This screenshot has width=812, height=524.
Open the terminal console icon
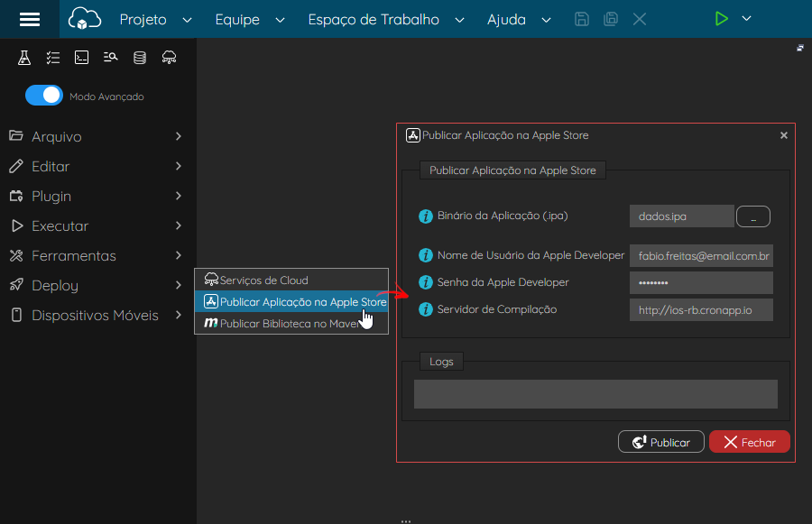(82, 58)
